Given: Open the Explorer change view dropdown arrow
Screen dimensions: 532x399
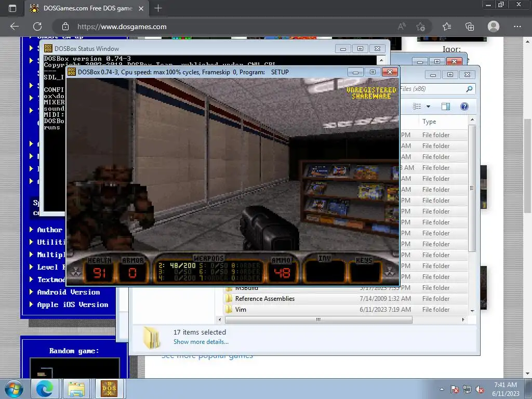Looking at the screenshot, I should point(428,107).
